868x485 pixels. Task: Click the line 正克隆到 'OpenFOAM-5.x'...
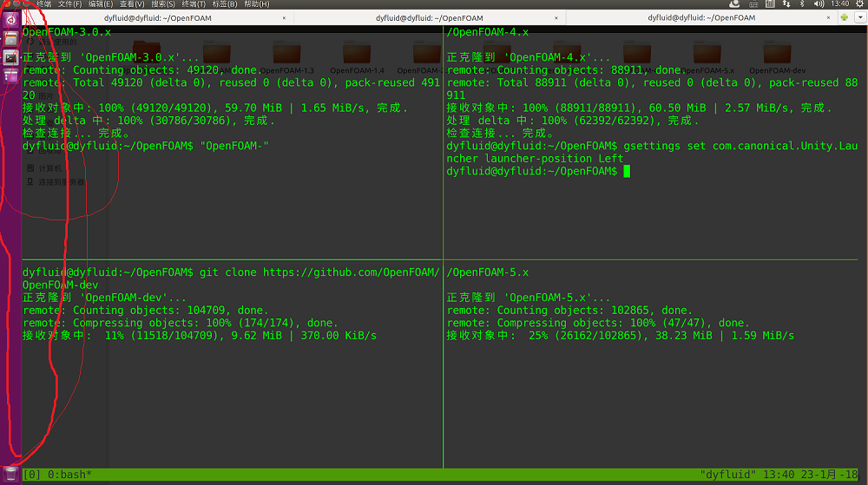529,298
